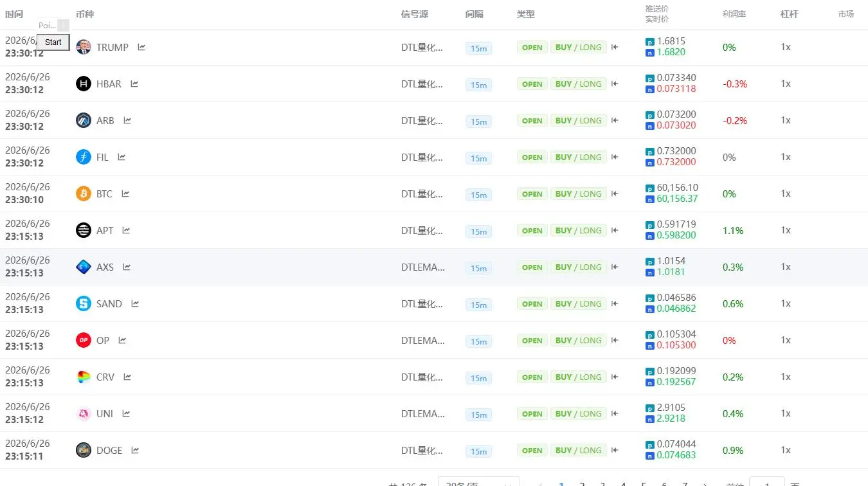This screenshot has width=868, height=486.
Task: Click the 0.9% profit rate in DOGE row
Action: click(733, 450)
